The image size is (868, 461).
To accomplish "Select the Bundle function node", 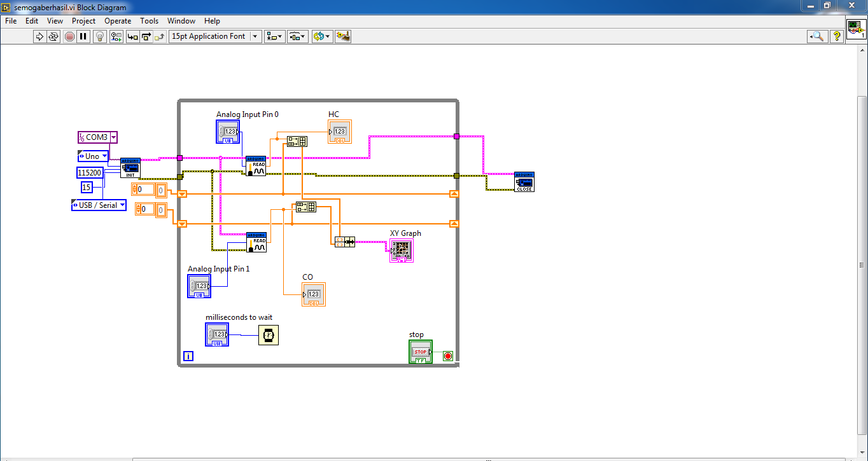I will [x=346, y=242].
